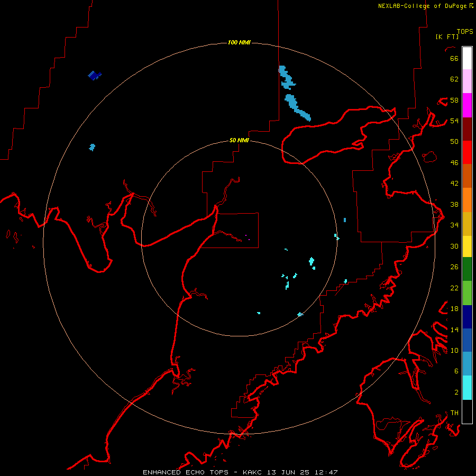The height and width of the screenshot is (476, 476).
Task: Click the orange legend swatch near 38
Action: 467,200
